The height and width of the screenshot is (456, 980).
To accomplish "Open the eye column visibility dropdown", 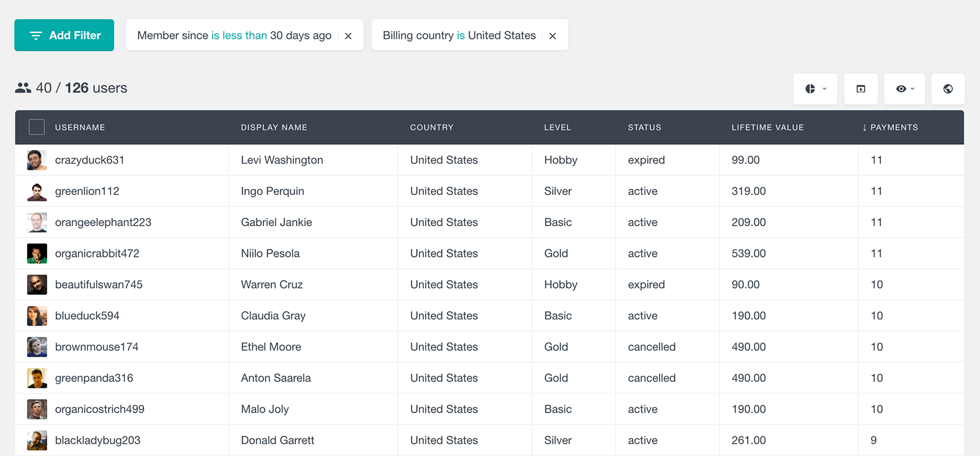I will point(905,89).
